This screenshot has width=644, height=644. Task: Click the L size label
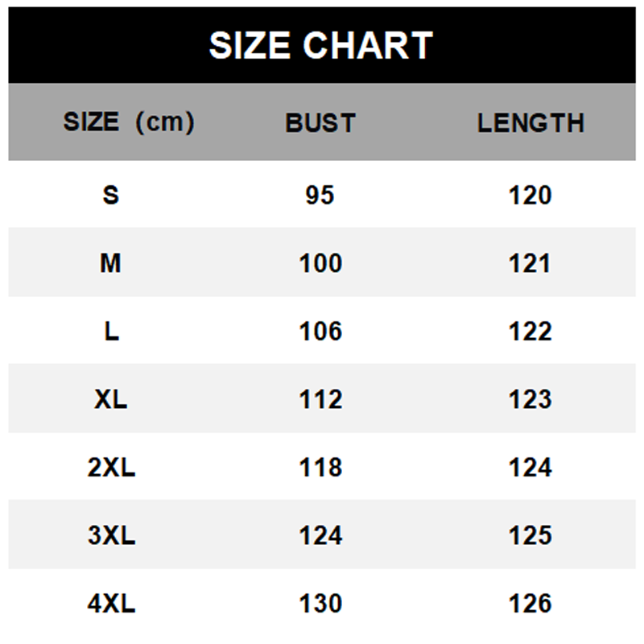click(x=111, y=331)
